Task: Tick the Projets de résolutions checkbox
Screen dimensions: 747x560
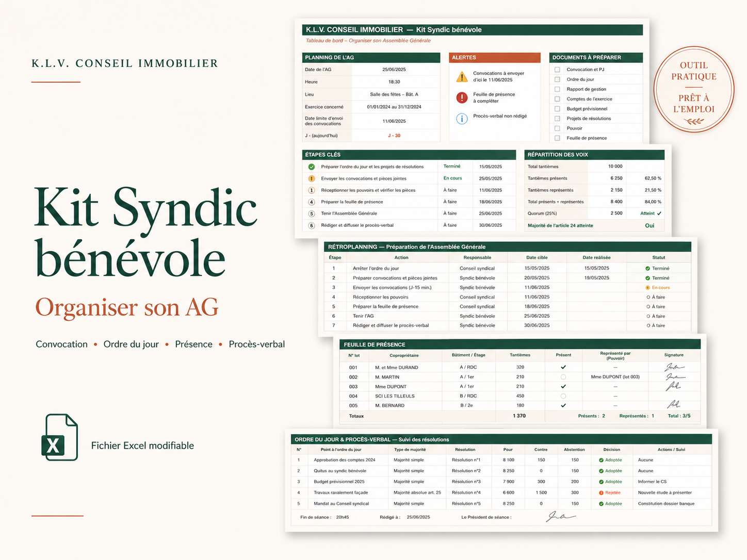Action: pyautogui.click(x=557, y=119)
